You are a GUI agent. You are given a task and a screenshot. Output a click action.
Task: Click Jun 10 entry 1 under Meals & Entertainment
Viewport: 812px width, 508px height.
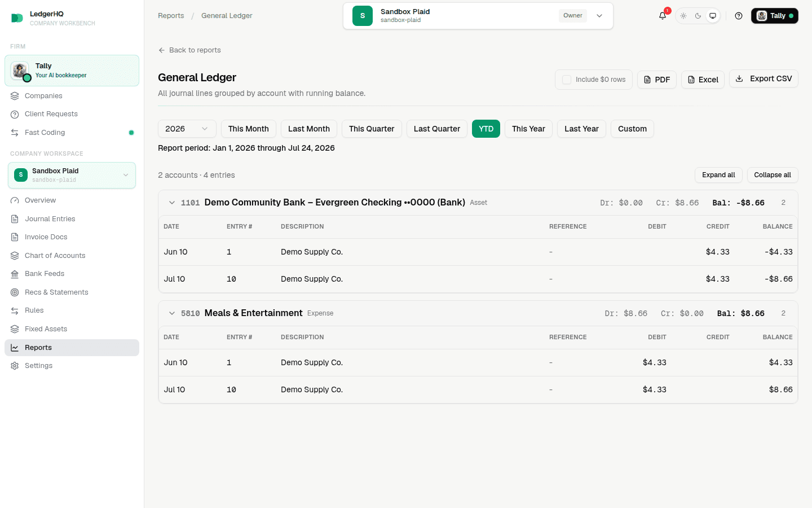tap(478, 362)
